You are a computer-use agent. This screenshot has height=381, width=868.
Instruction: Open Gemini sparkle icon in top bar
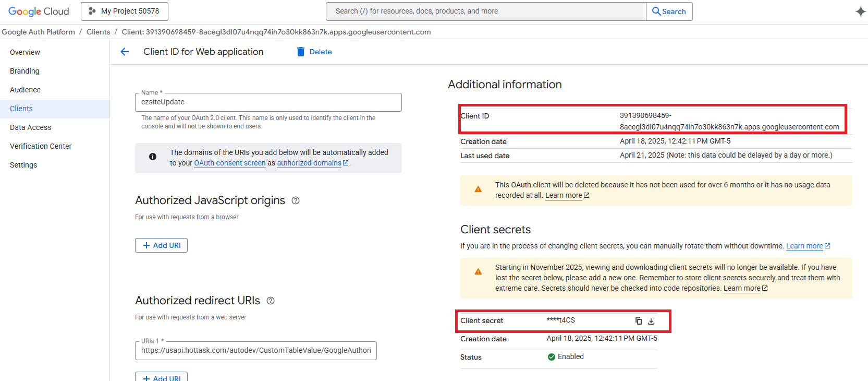860,11
